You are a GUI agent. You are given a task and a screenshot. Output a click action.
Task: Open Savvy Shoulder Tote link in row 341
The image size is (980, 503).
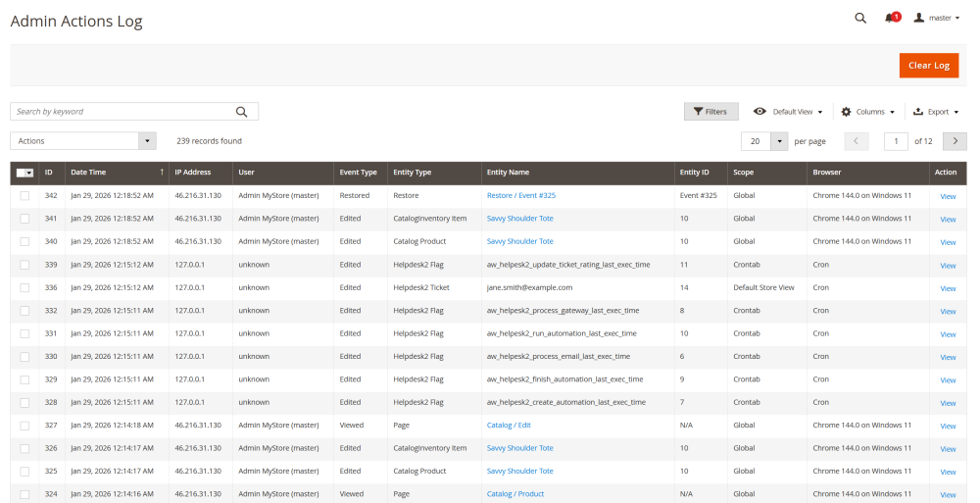click(520, 219)
